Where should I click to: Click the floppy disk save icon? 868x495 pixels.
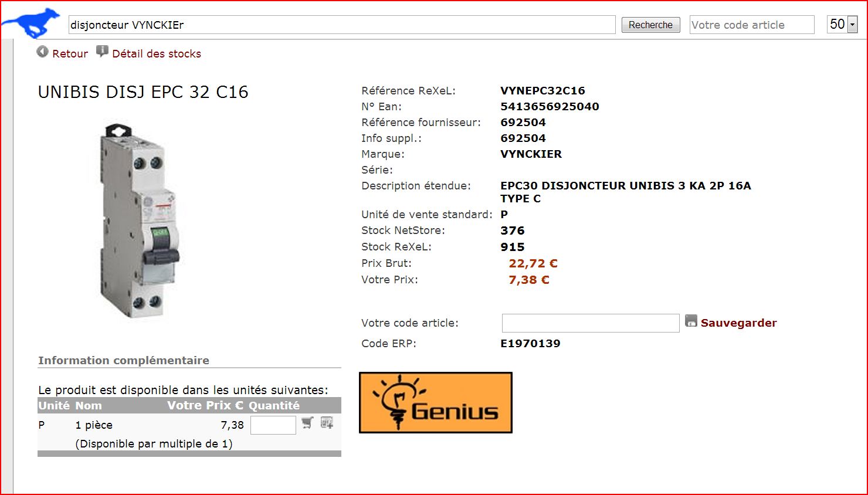click(691, 321)
